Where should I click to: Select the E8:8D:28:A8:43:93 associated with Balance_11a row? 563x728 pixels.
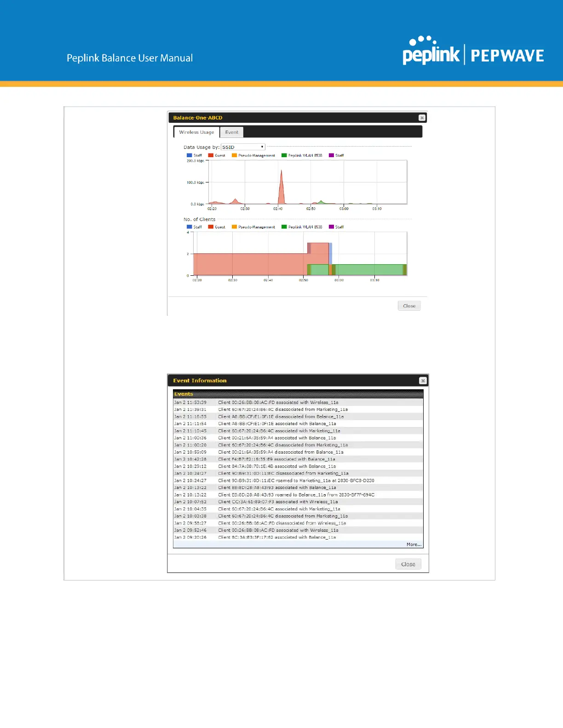click(x=298, y=488)
